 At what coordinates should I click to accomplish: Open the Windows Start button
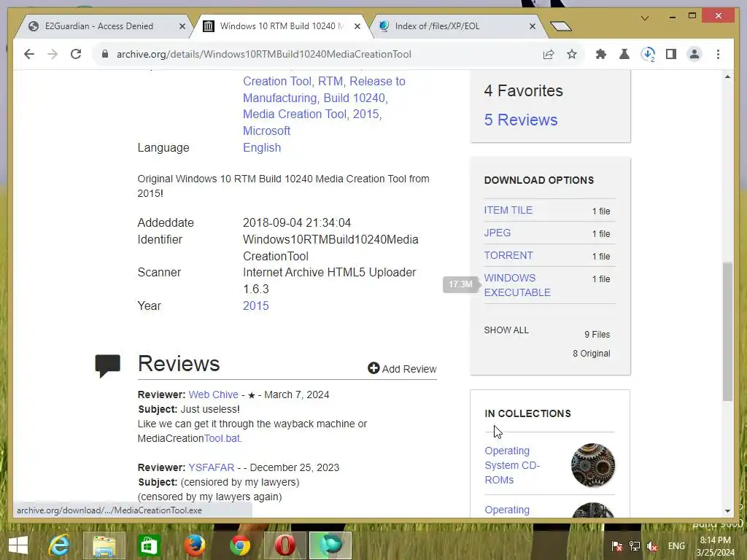[x=18, y=545]
